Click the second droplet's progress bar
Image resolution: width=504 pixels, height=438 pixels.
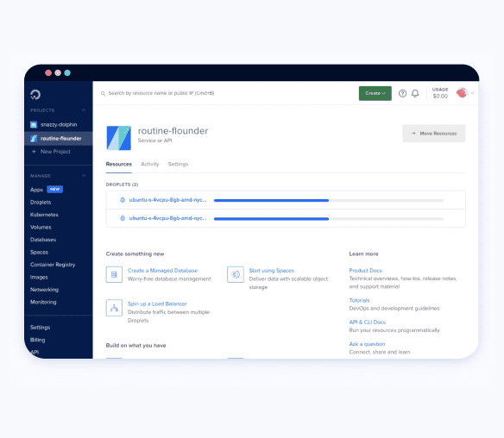click(329, 219)
